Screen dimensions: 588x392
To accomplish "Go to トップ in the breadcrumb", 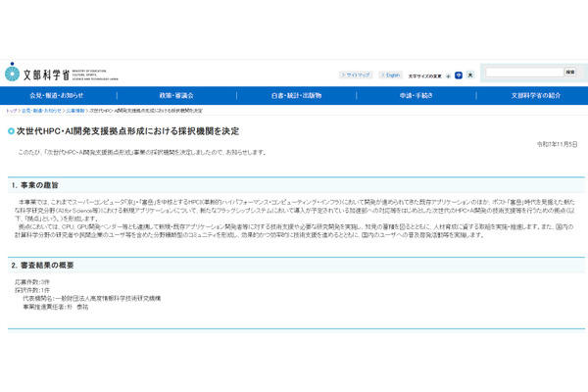I will (11, 111).
